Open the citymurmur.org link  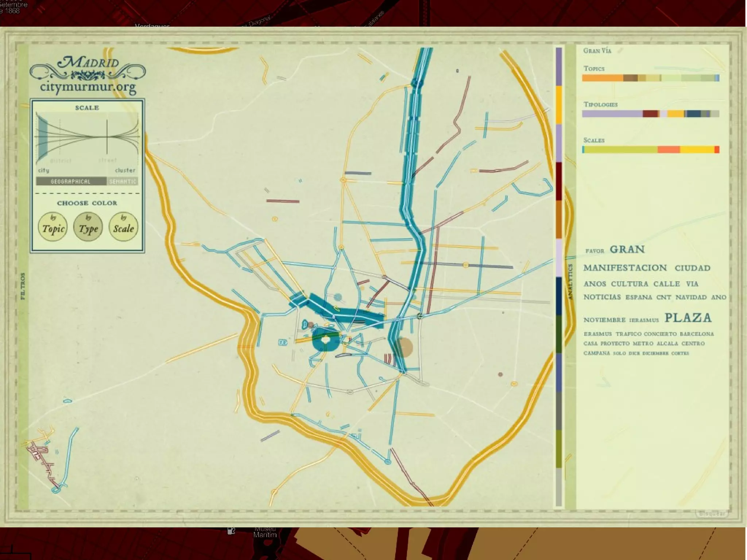(88, 87)
